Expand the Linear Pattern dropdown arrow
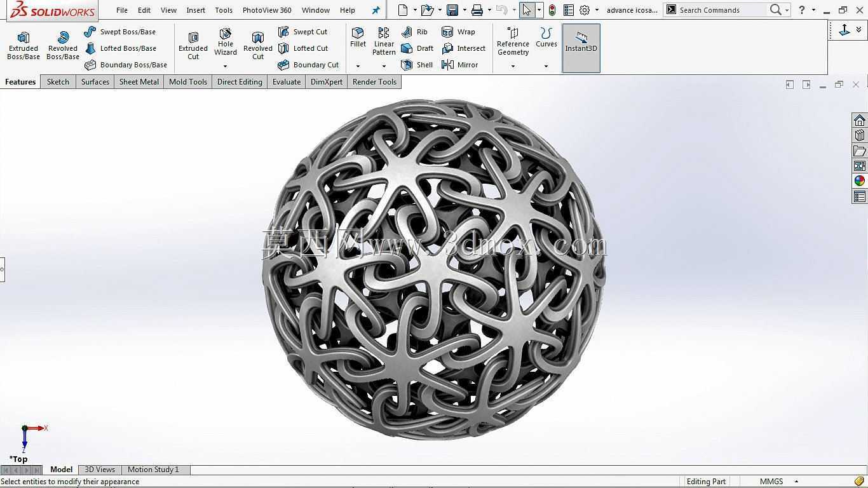This screenshot has height=488, width=868. (x=384, y=66)
